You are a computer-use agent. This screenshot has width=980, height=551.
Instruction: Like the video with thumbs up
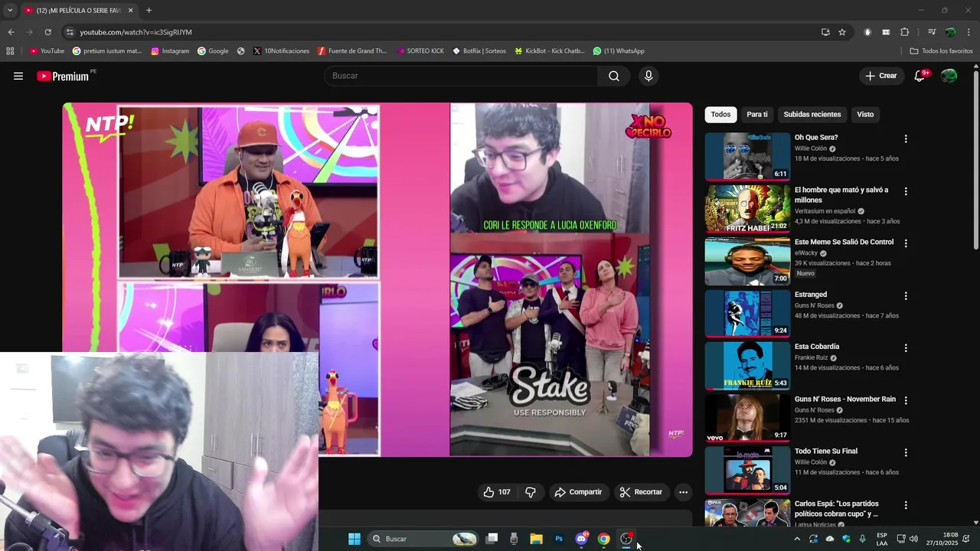[496, 492]
